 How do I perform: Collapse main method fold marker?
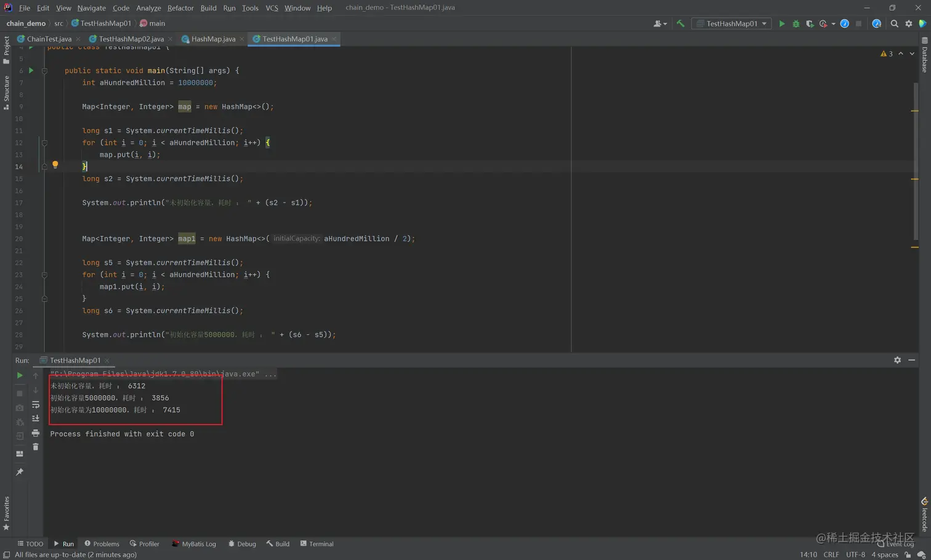coord(44,71)
